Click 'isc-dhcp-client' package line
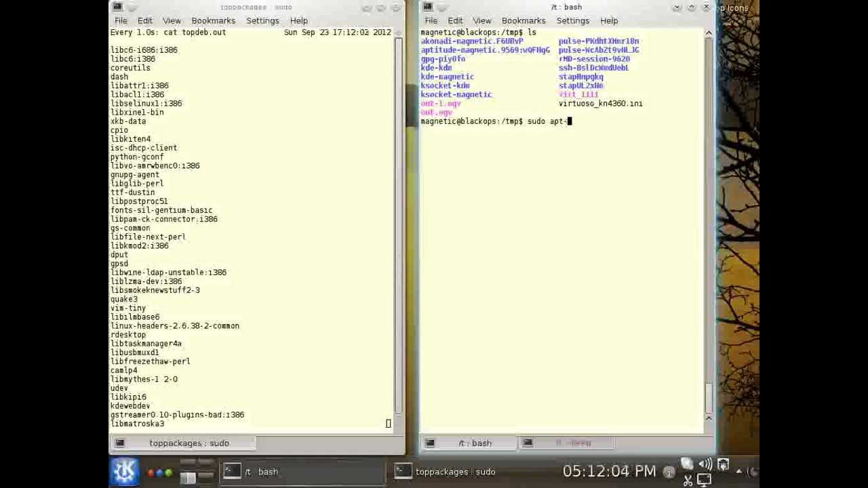The width and height of the screenshot is (868, 488). [144, 148]
